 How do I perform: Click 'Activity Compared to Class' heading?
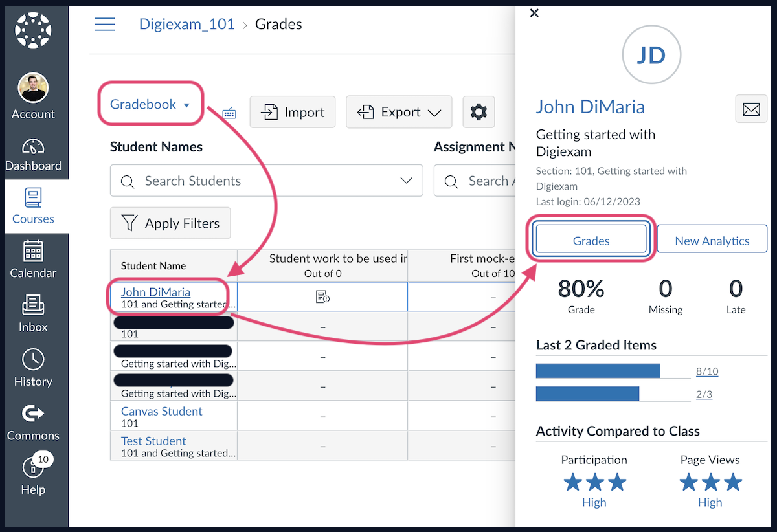(x=618, y=431)
